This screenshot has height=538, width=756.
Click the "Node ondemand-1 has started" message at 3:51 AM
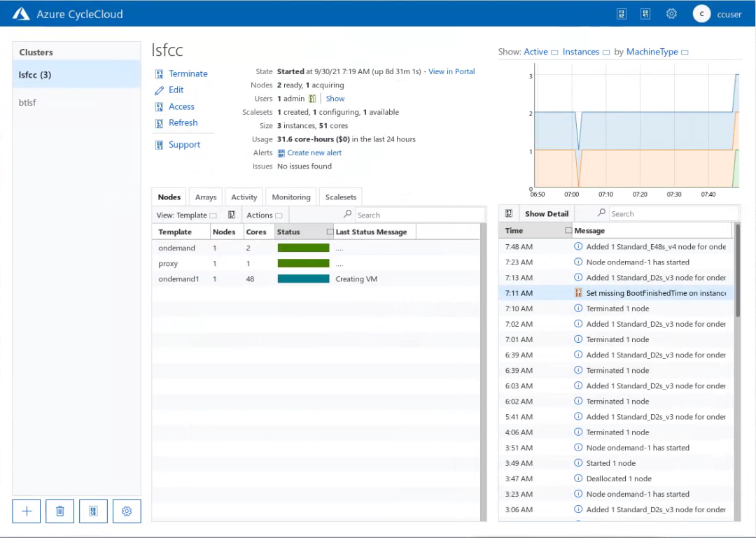638,447
